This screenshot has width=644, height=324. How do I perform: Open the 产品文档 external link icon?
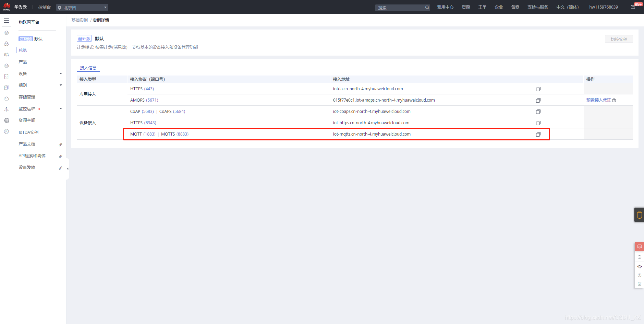pos(60,144)
